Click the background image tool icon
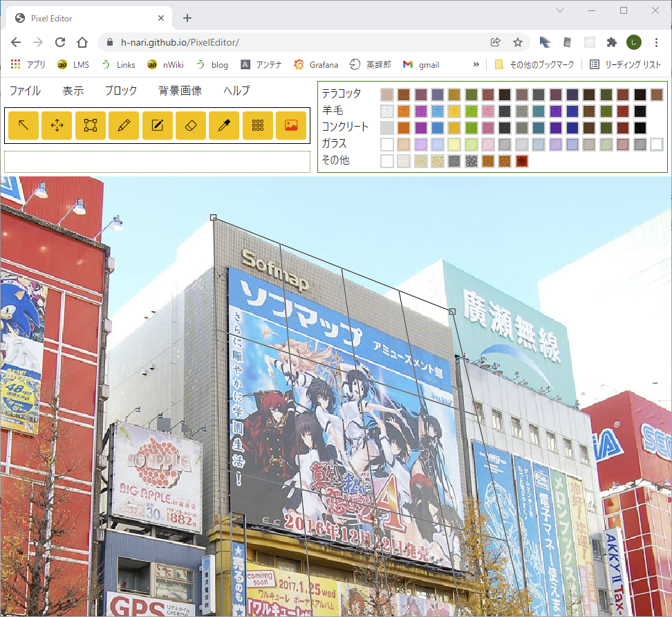 (291, 125)
